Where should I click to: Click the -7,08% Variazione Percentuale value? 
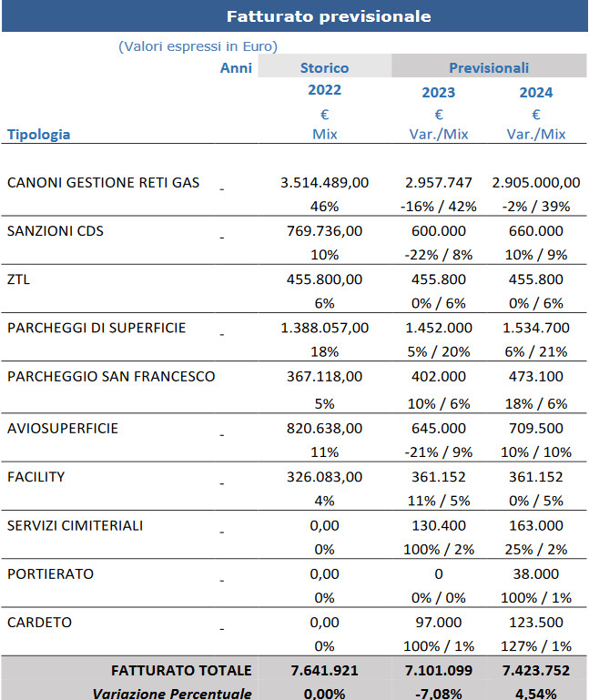click(x=439, y=694)
